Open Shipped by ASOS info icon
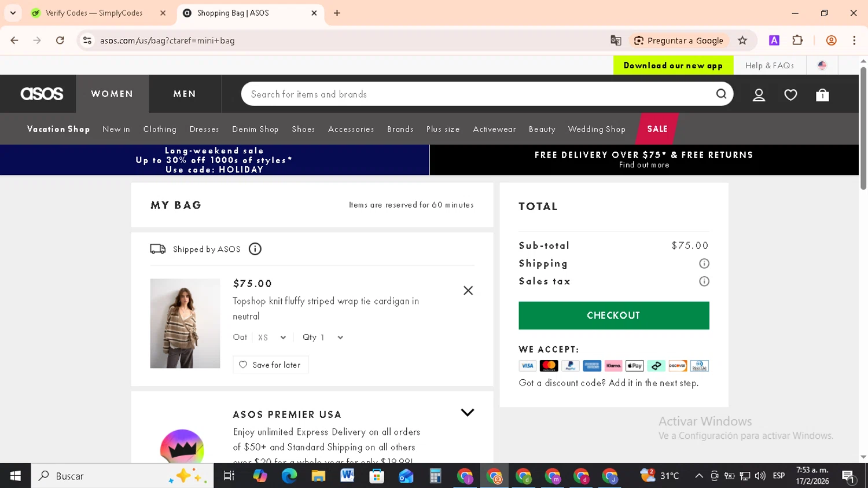868x488 pixels. tap(255, 249)
